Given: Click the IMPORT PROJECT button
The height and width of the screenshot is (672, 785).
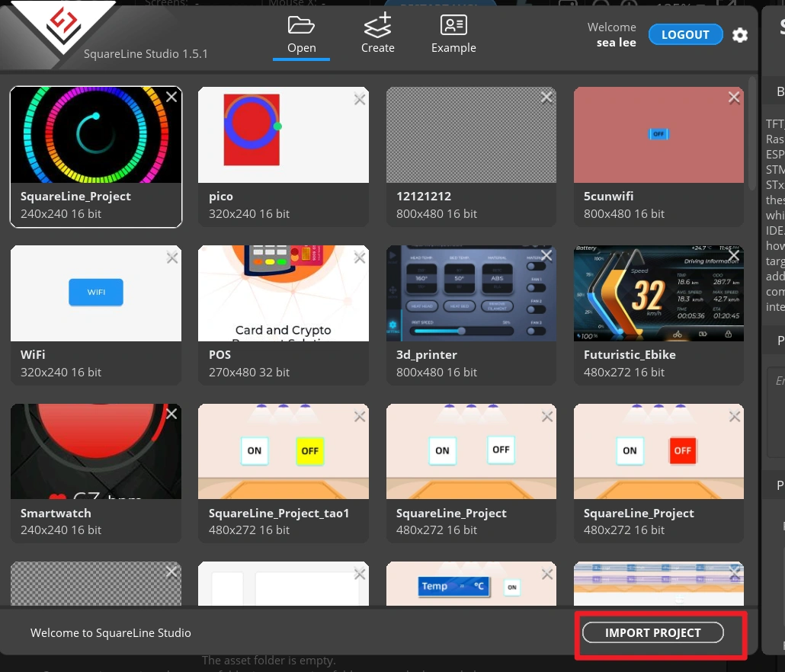Looking at the screenshot, I should point(652,632).
